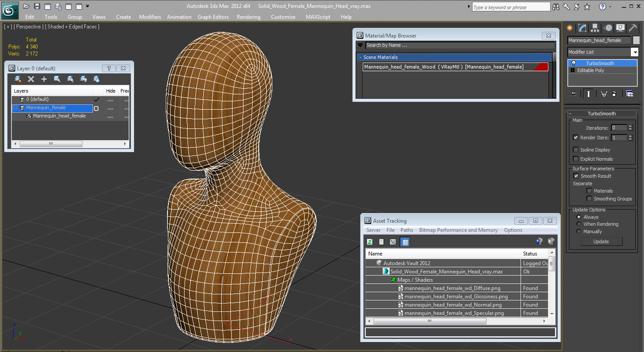
Task: Open quick access toolbar customize arrow
Action: coord(88,6)
